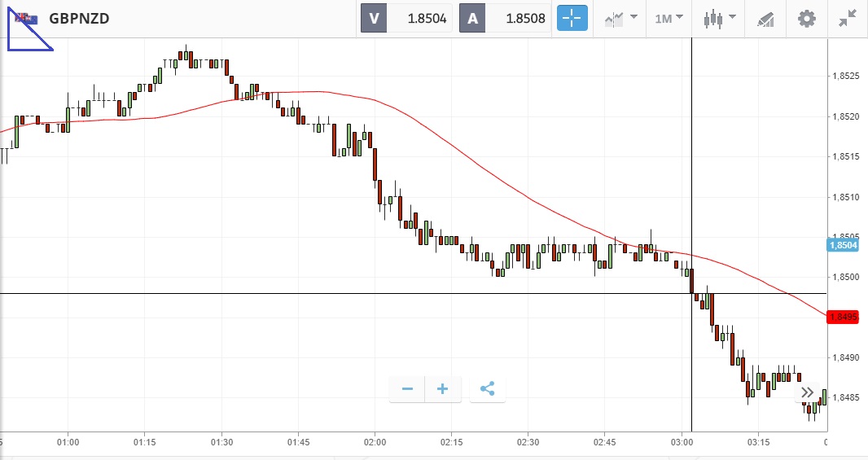Zoom in with the plus button
868x460 pixels.
coord(443,389)
